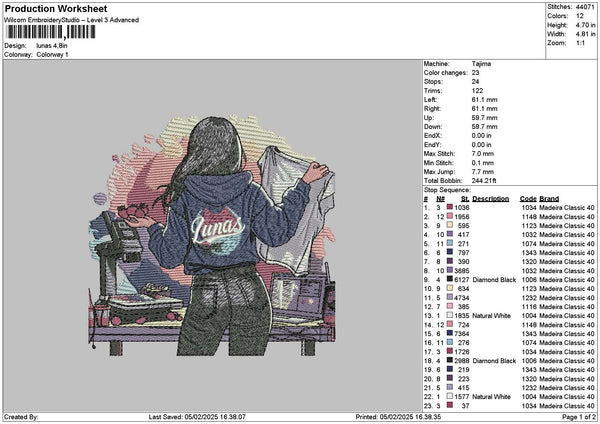Click the Stop Sequence heading
600x424 pixels.
coord(447,190)
